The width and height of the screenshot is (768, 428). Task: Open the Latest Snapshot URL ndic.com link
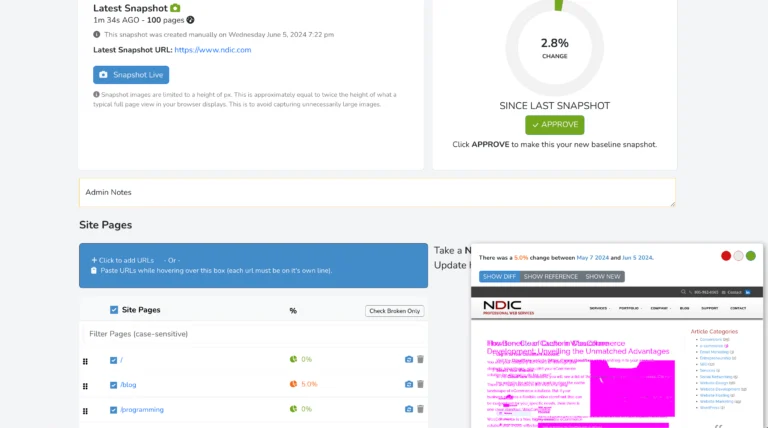tap(213, 50)
